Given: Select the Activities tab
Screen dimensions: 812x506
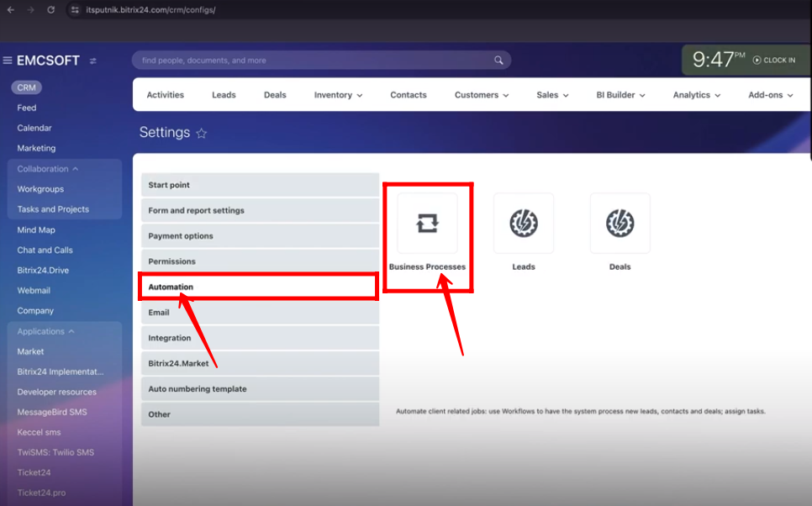Looking at the screenshot, I should pos(165,95).
